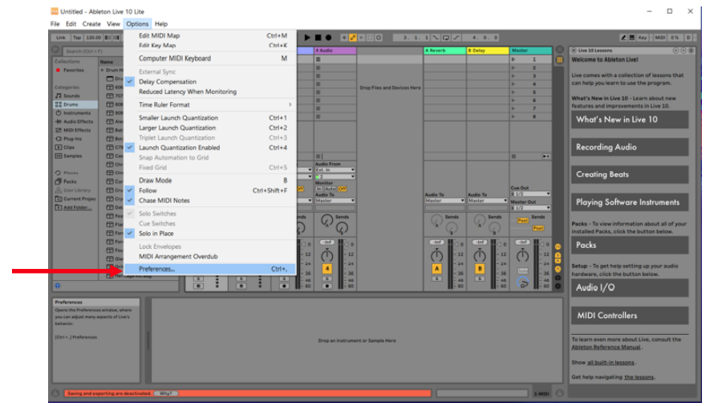The width and height of the screenshot is (706, 406).
Task: Click the Why? button in status bar
Action: 166,393
